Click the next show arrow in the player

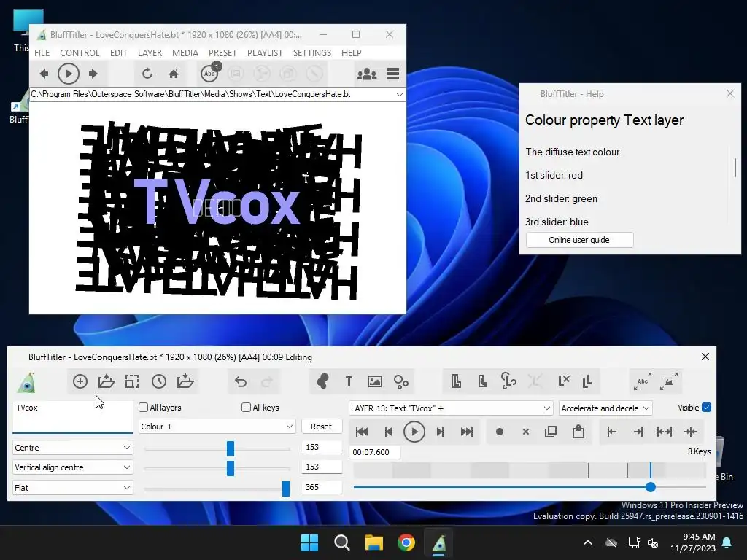[93, 74]
